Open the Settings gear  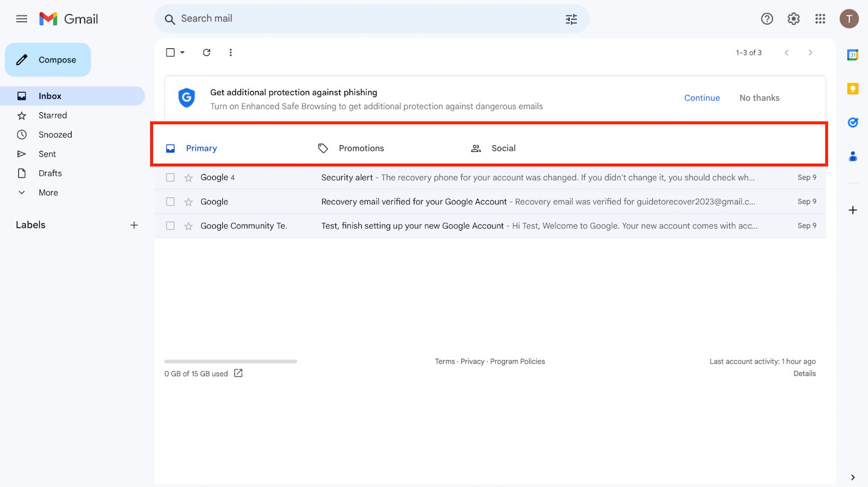click(x=793, y=19)
